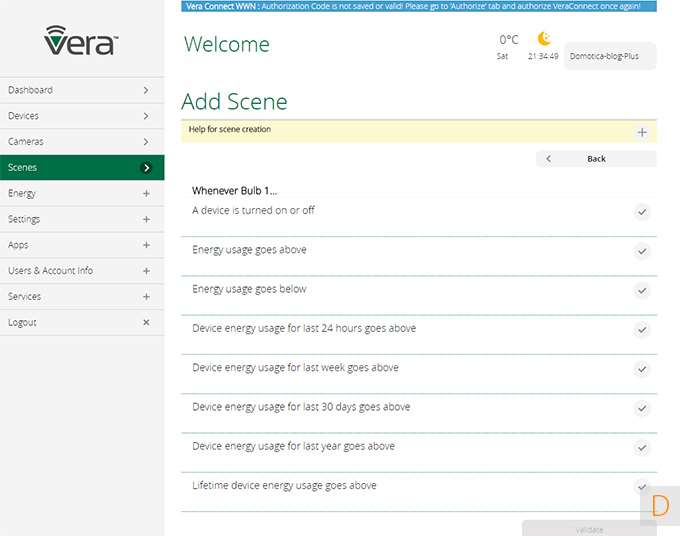This screenshot has height=536, width=690.
Task: Click the moon weather icon
Action: point(543,39)
